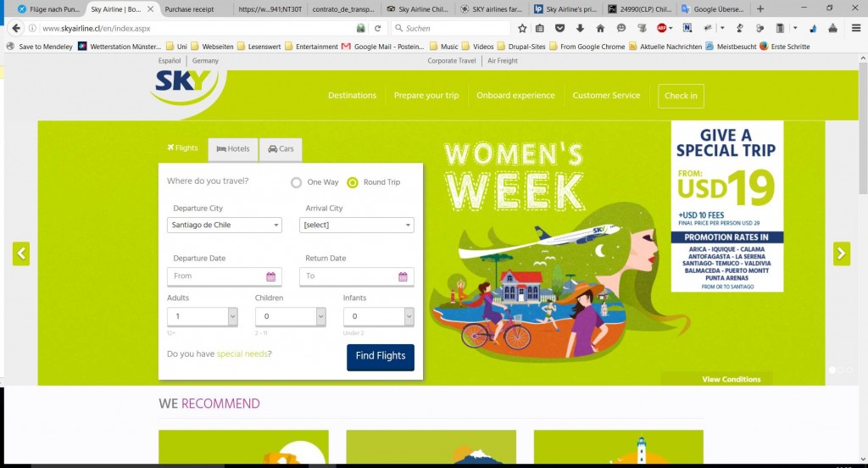Open the Drupal-Sites bookmarks folder
Screen dimensions: 868x468
521,47
